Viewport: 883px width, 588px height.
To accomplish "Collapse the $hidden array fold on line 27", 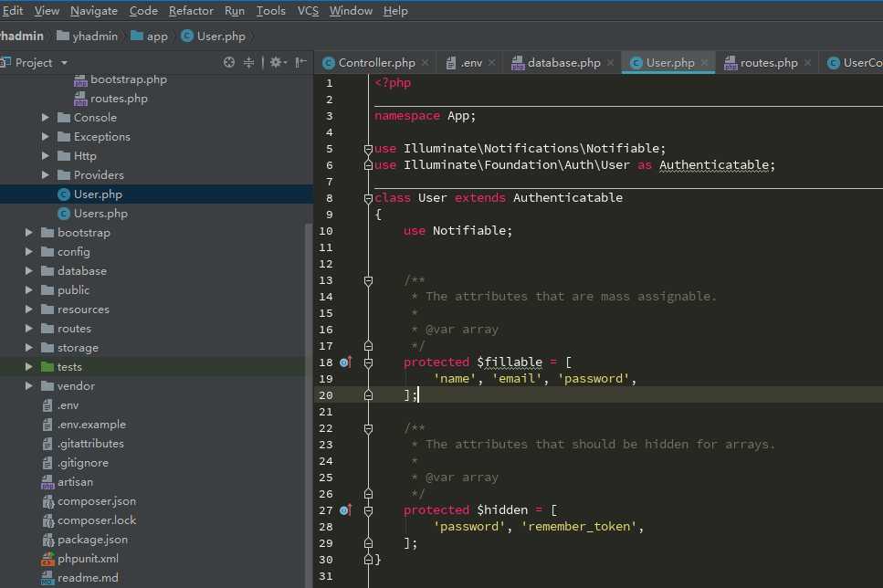I will (368, 510).
